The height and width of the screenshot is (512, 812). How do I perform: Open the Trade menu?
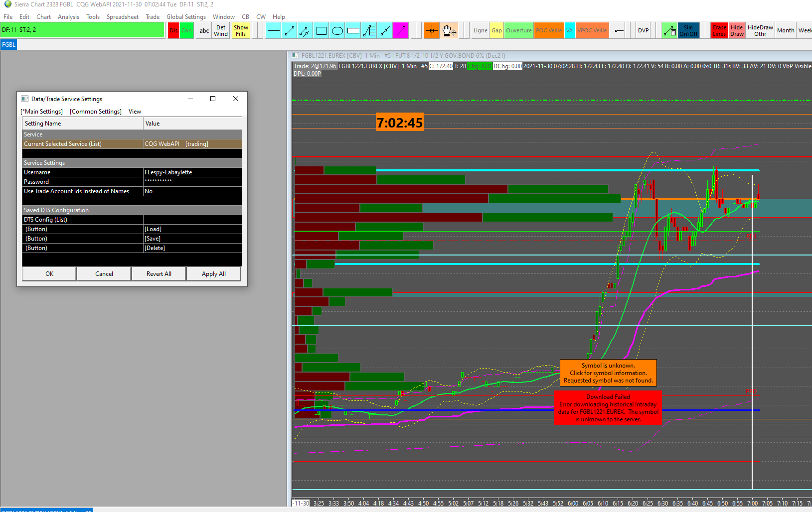pyautogui.click(x=153, y=17)
